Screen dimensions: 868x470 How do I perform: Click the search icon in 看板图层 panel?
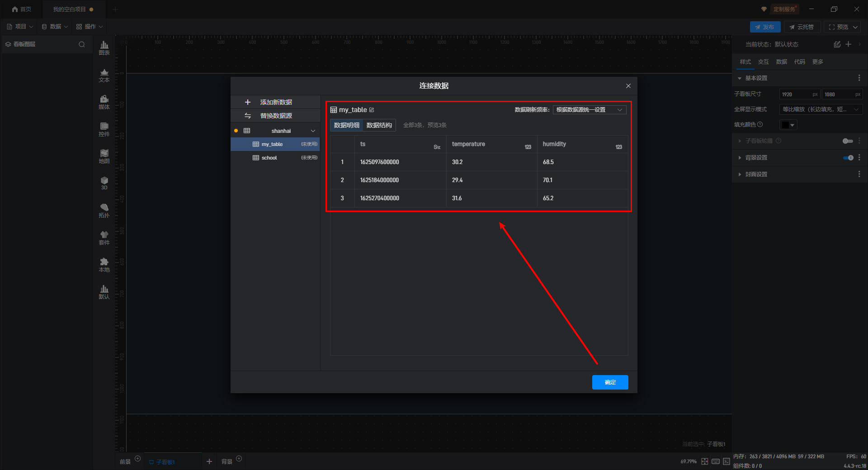pos(82,44)
